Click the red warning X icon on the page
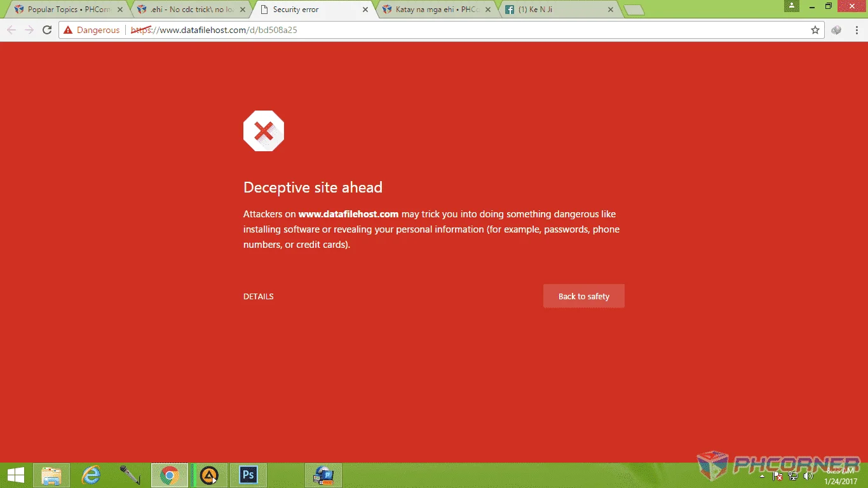The image size is (868, 488). click(264, 131)
